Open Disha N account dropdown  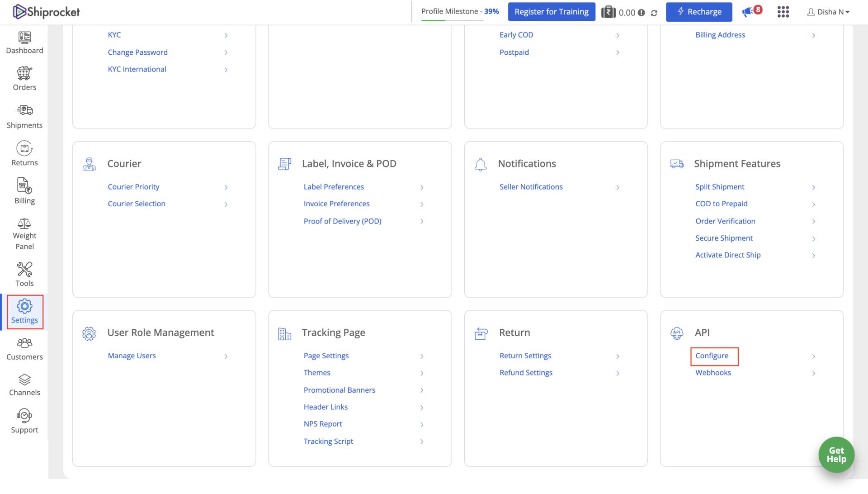pos(828,12)
